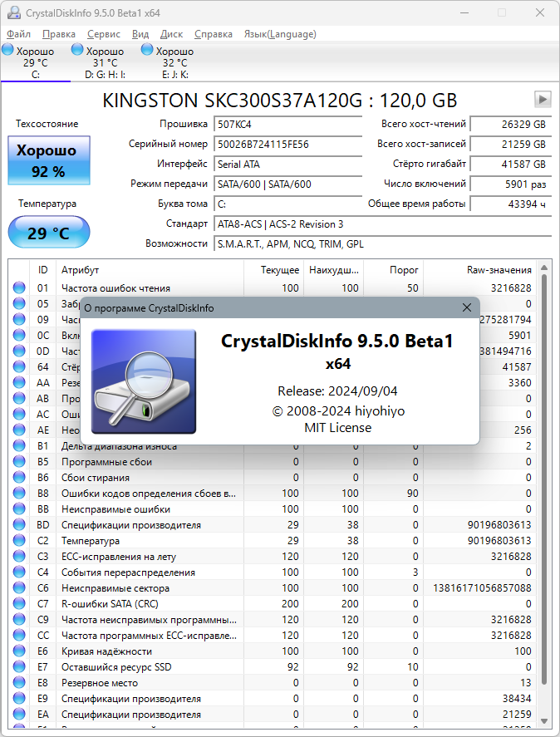The image size is (560, 737).
Task: Click status icon for Оставшийся ресурс SSD row
Action: point(19,667)
